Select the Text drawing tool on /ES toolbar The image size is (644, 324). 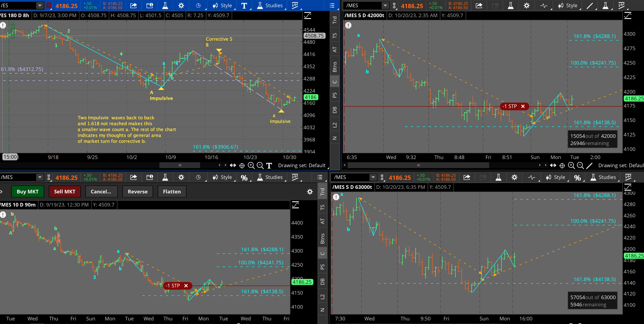pyautogui.click(x=244, y=5)
